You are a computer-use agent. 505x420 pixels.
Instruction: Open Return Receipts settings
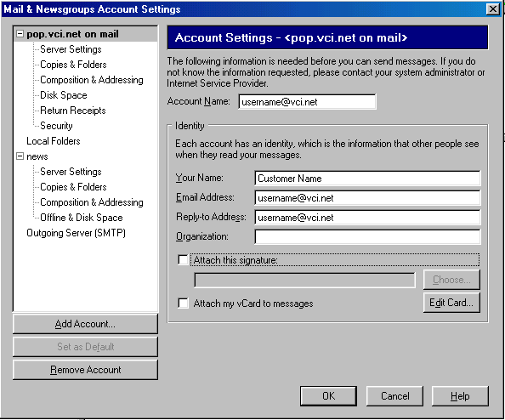(73, 111)
